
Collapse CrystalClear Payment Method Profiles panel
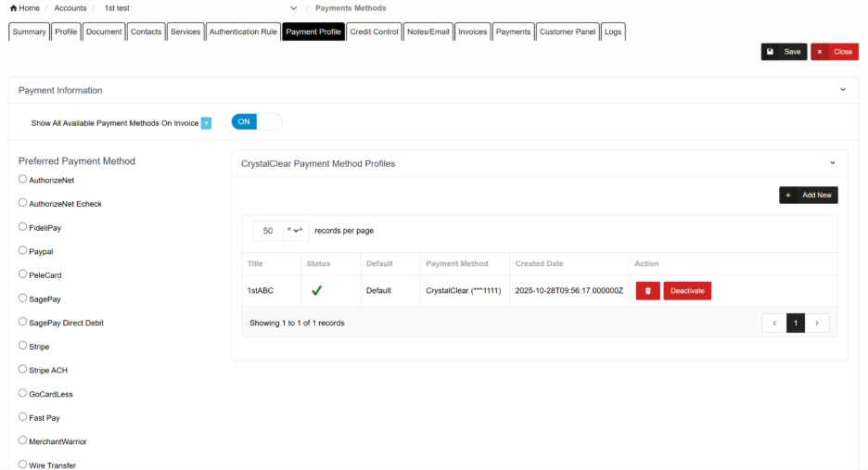click(832, 163)
